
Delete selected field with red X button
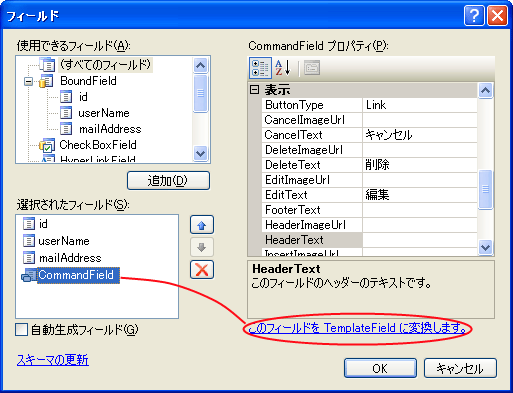tap(202, 269)
